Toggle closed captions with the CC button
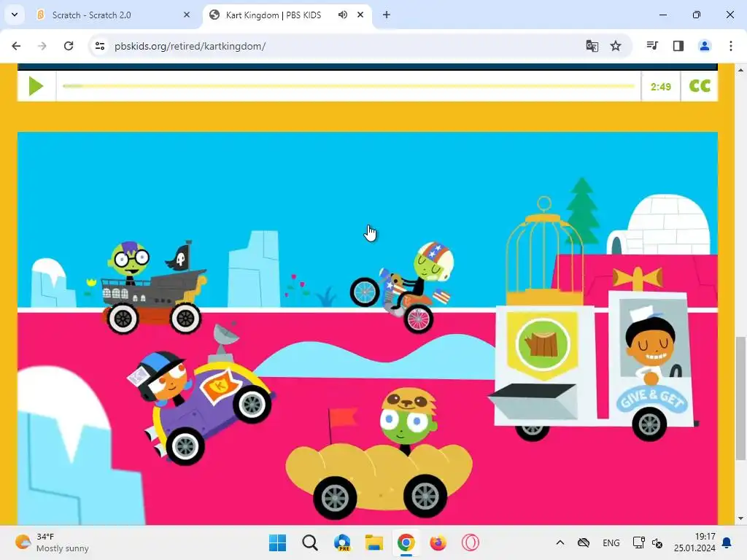Image resolution: width=747 pixels, height=560 pixels. (x=700, y=86)
